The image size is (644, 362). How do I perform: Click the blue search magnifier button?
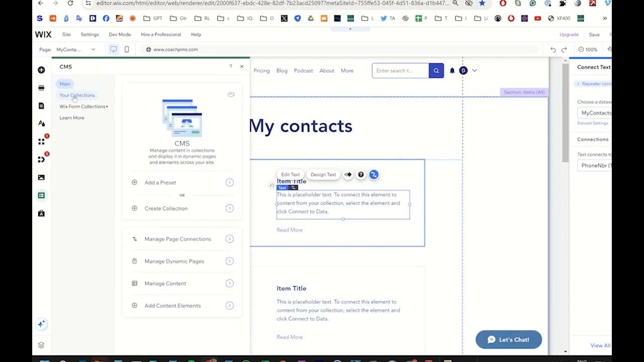point(436,71)
